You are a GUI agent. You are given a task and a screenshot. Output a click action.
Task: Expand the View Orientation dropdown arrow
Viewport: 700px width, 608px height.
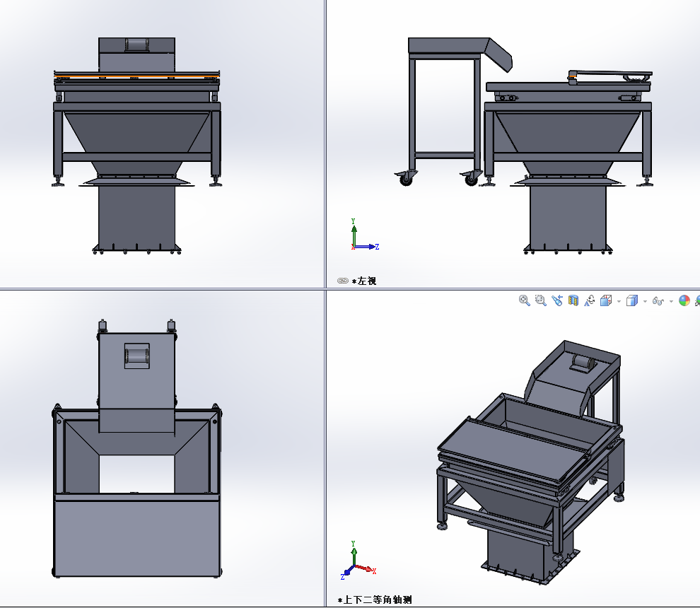point(619,301)
